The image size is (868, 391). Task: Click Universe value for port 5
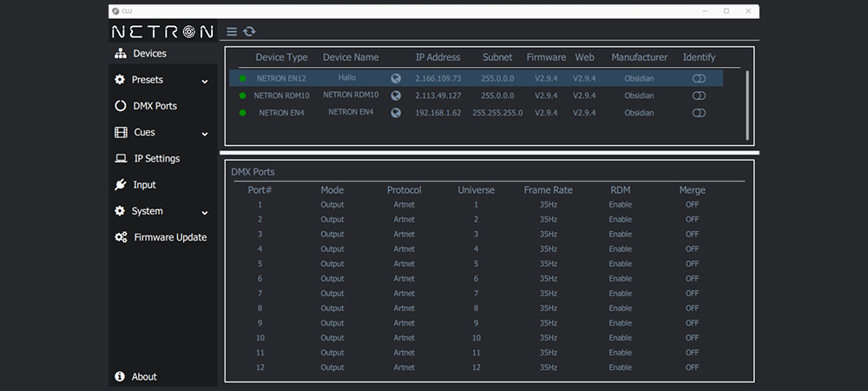coord(476,263)
